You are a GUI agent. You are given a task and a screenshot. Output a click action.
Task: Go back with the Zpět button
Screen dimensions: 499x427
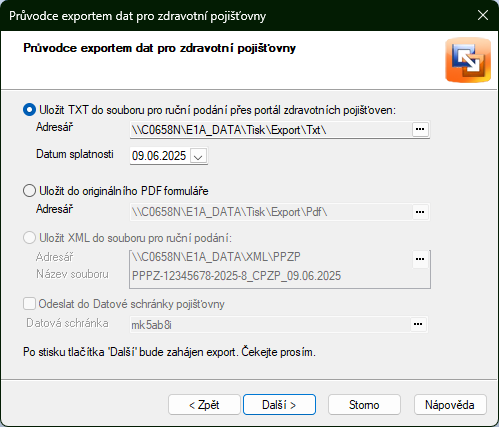[204, 405]
